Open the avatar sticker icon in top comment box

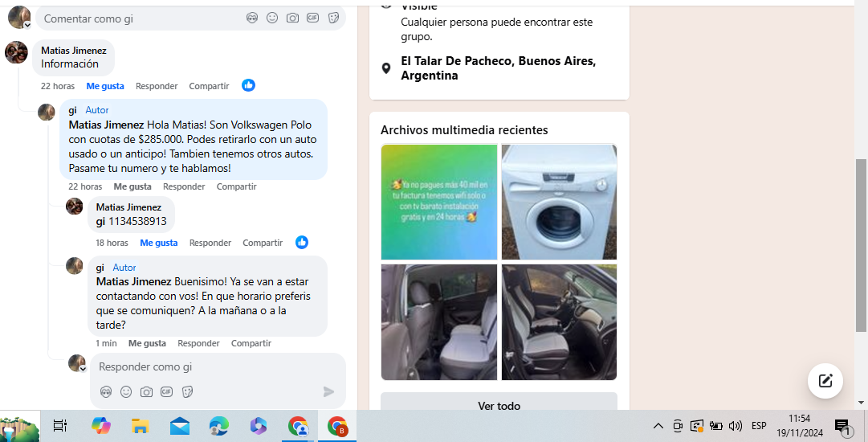[x=252, y=18]
